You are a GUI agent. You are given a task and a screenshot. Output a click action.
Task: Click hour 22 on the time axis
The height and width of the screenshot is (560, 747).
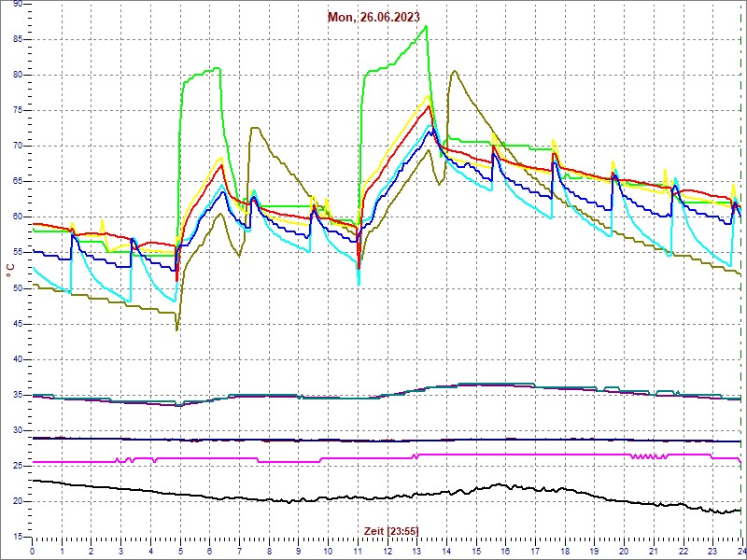point(683,552)
